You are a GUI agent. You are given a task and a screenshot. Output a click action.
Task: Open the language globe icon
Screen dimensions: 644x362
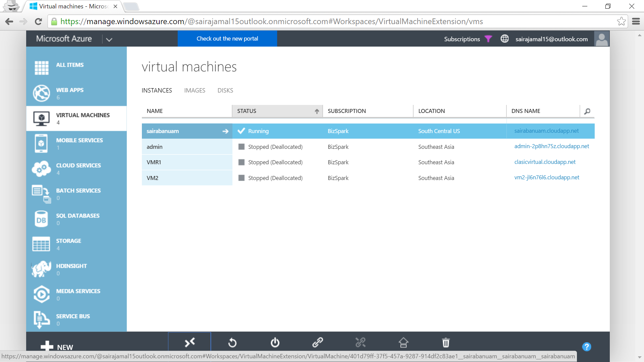click(x=504, y=39)
